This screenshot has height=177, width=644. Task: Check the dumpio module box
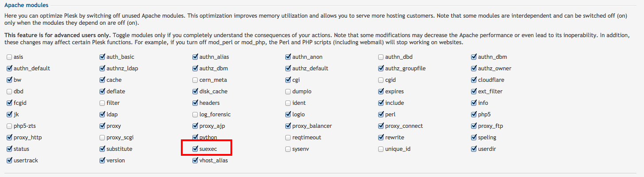tap(288, 92)
